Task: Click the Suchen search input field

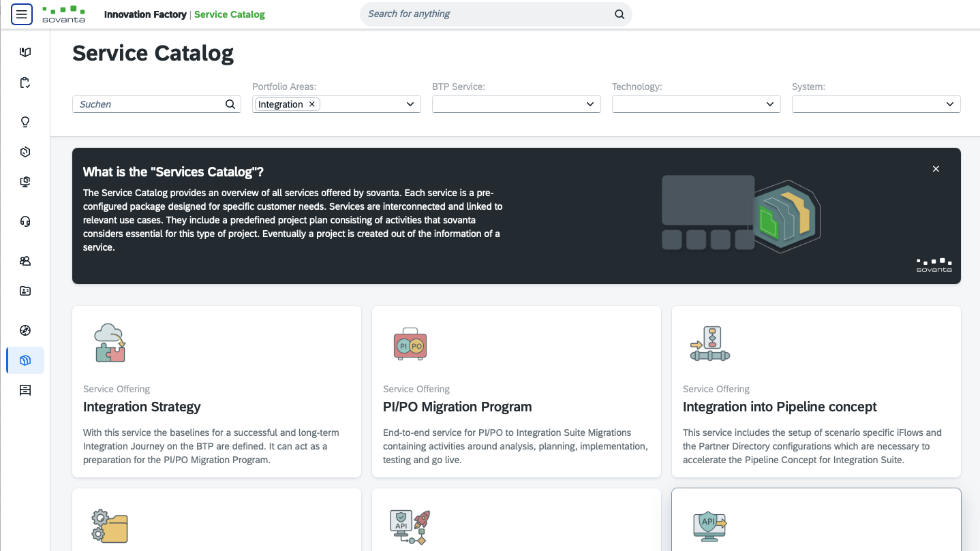Action: point(150,104)
